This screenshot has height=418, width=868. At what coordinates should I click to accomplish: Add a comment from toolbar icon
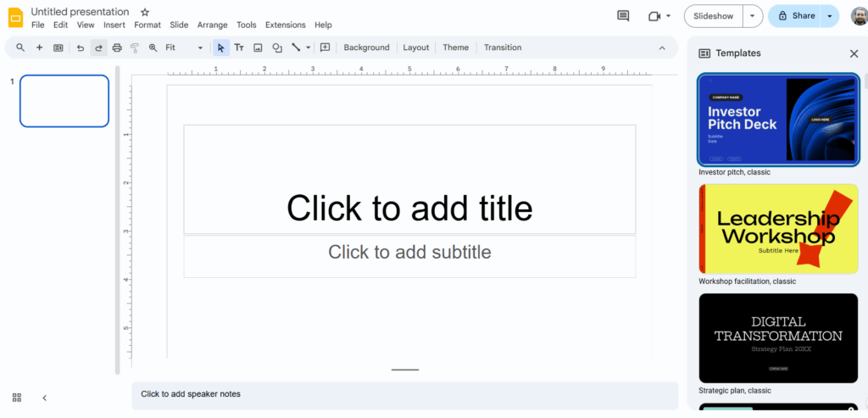pyautogui.click(x=325, y=47)
